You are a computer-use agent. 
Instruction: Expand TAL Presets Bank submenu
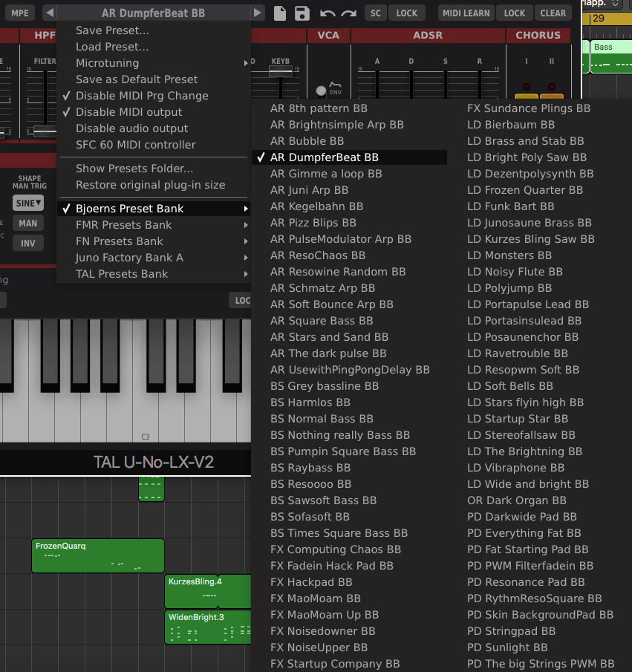pyautogui.click(x=153, y=274)
